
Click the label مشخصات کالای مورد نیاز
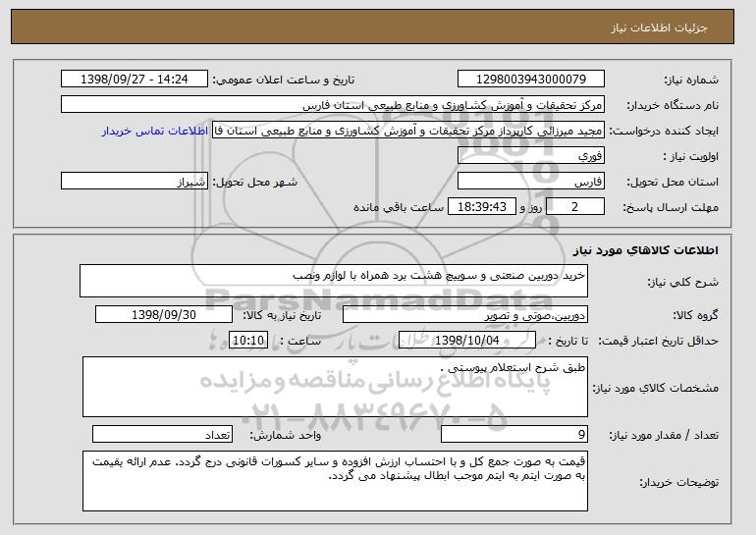(655, 388)
